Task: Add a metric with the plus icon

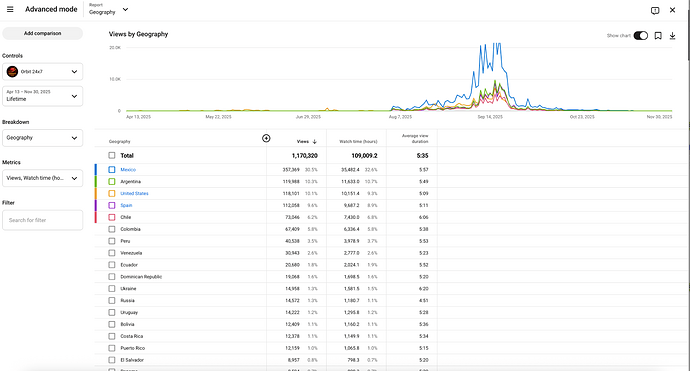Action: click(266, 138)
